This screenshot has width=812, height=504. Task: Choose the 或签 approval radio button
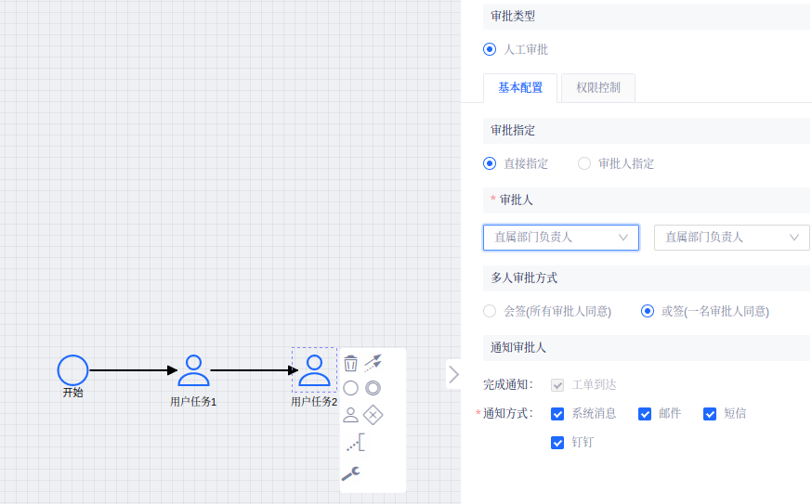[648, 311]
